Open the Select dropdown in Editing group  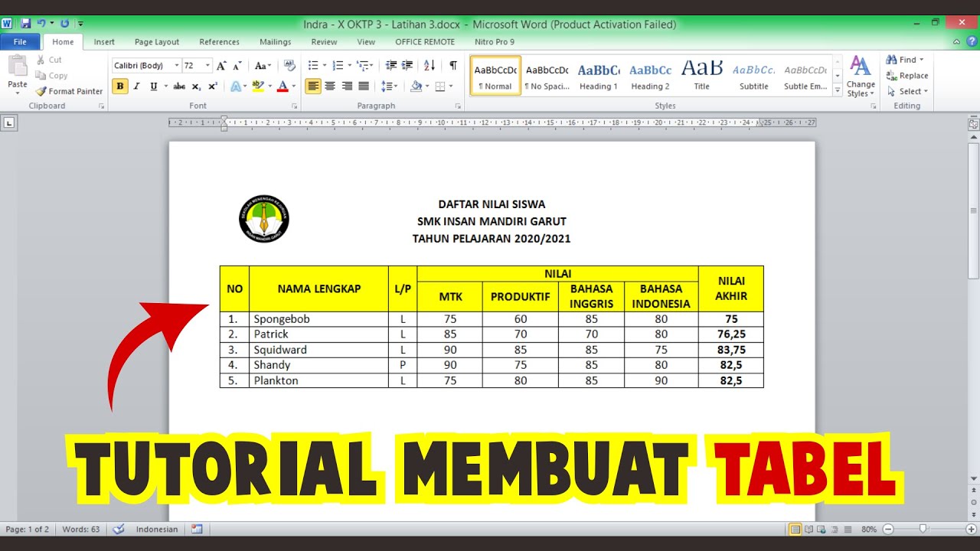(x=907, y=91)
